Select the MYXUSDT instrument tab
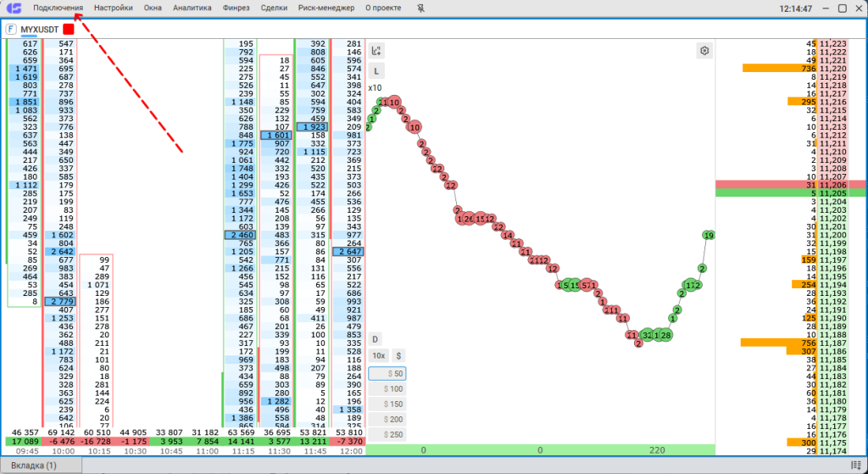Screen dimensions: 868x474 pos(39,30)
